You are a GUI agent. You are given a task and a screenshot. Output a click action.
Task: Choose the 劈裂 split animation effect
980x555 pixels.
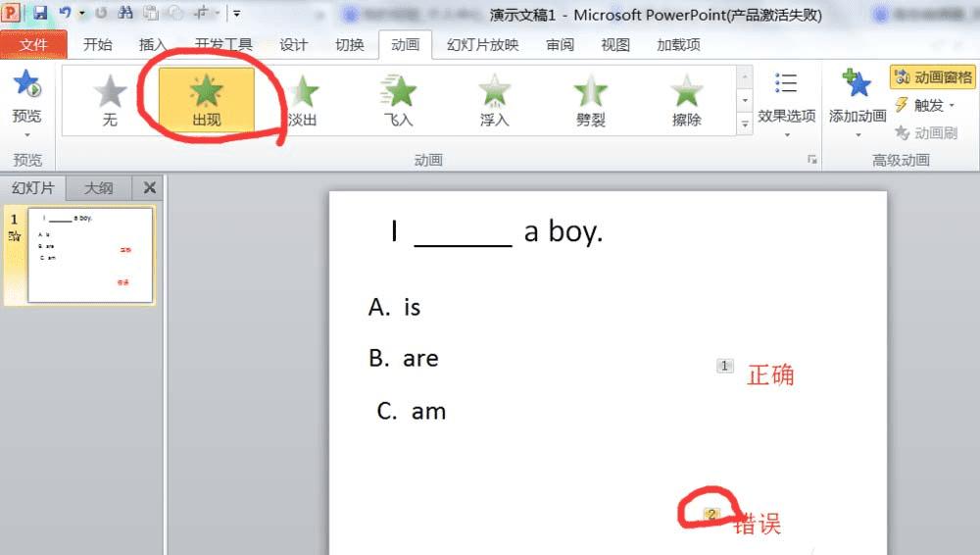pyautogui.click(x=591, y=101)
